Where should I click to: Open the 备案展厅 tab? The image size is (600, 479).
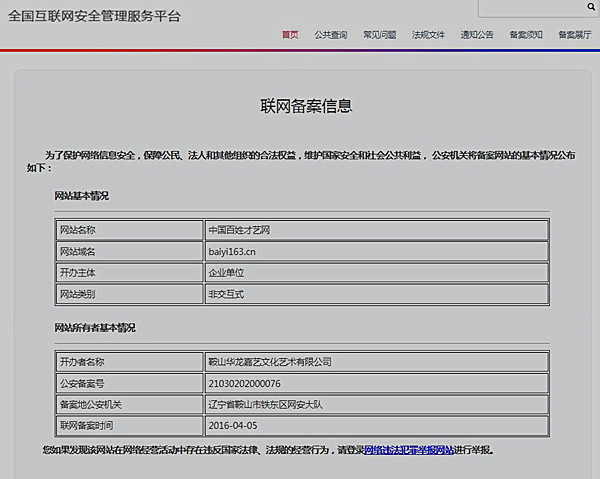(574, 35)
